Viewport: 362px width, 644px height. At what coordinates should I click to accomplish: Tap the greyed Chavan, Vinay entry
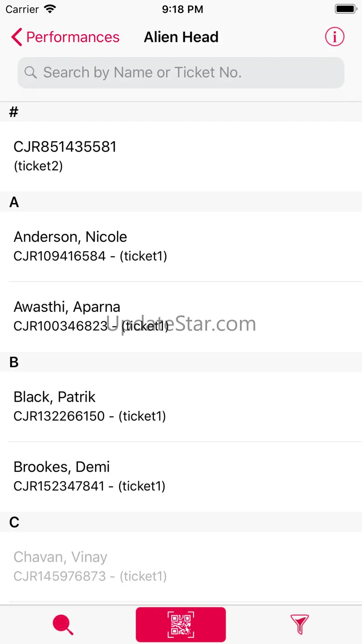pyautogui.click(x=181, y=566)
